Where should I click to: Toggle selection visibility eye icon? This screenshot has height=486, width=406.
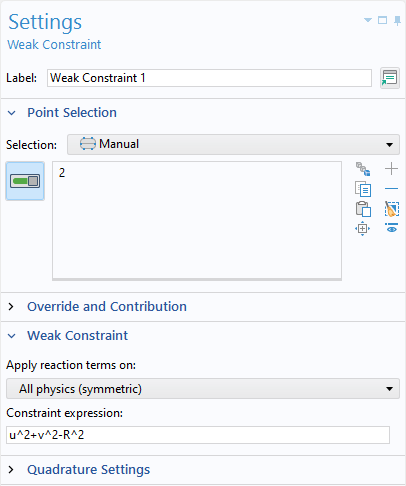392,228
